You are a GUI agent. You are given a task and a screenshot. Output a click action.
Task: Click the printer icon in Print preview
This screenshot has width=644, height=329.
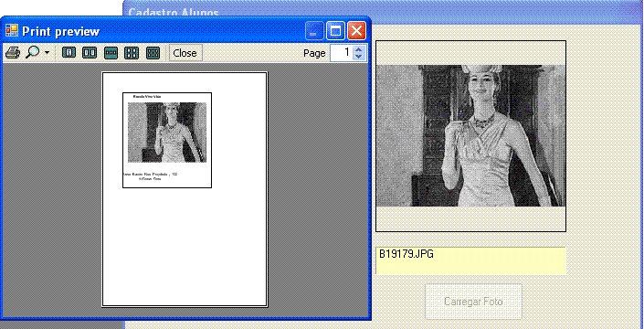[x=12, y=53]
